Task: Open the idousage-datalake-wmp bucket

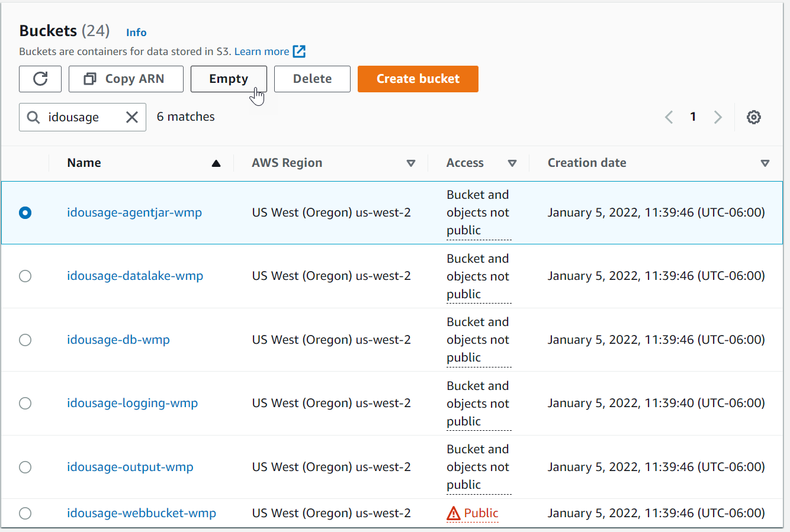Action: [x=135, y=276]
